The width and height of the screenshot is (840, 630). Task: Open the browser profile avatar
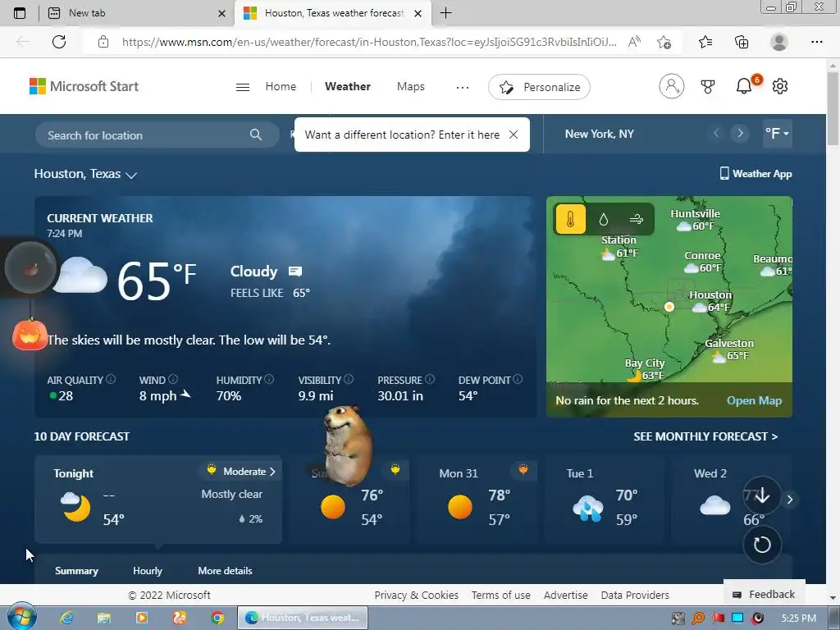779,42
